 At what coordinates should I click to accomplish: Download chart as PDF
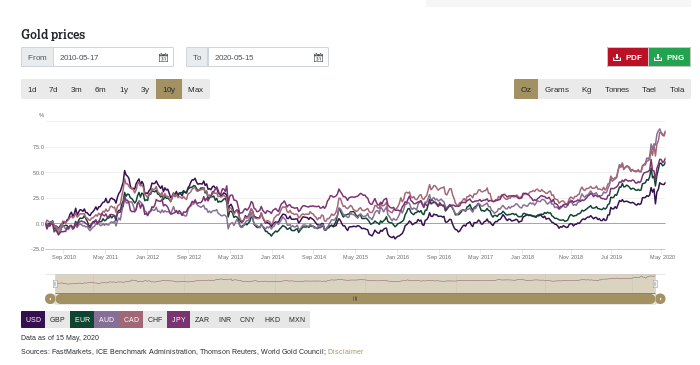point(628,57)
